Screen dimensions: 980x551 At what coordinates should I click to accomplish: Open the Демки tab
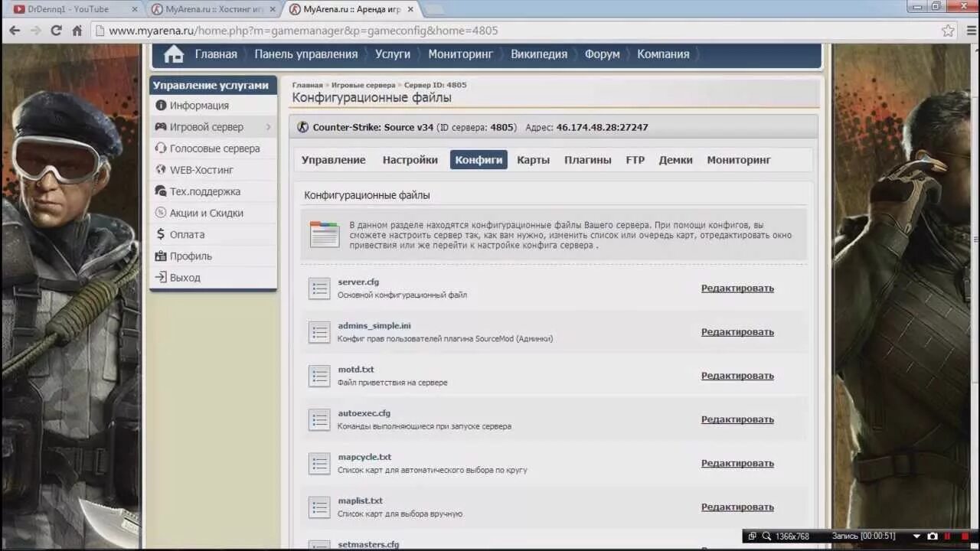click(675, 160)
